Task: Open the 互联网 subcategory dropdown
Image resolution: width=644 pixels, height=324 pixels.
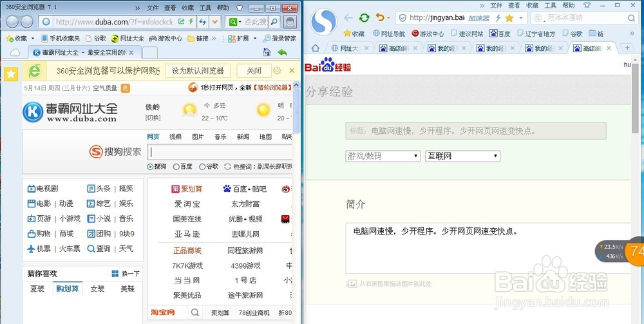Action: 462,156
